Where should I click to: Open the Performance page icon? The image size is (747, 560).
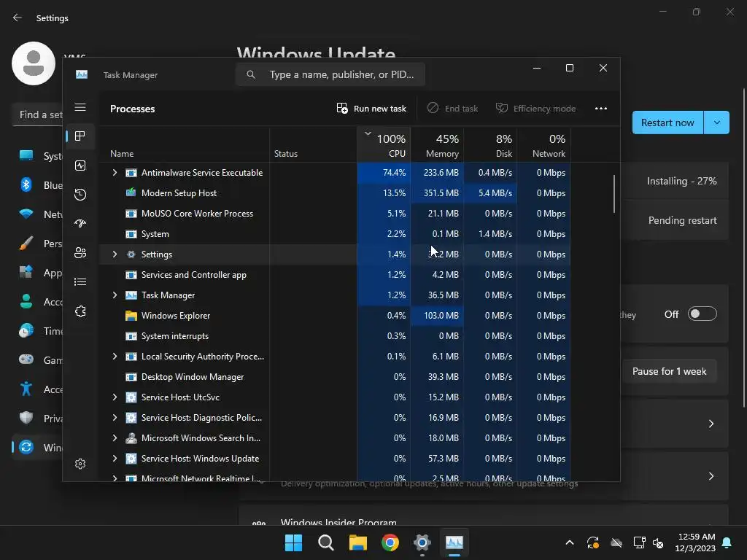[80, 166]
